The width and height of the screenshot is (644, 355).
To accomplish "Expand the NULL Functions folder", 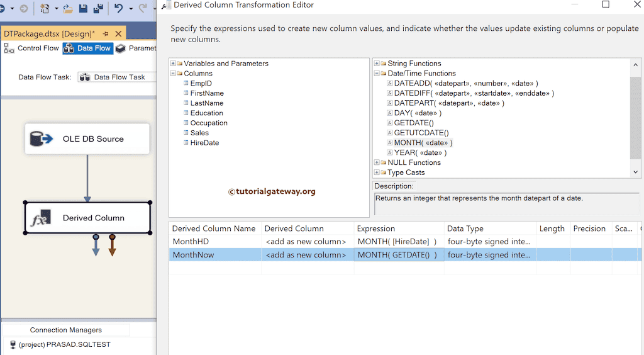I will pos(377,162).
